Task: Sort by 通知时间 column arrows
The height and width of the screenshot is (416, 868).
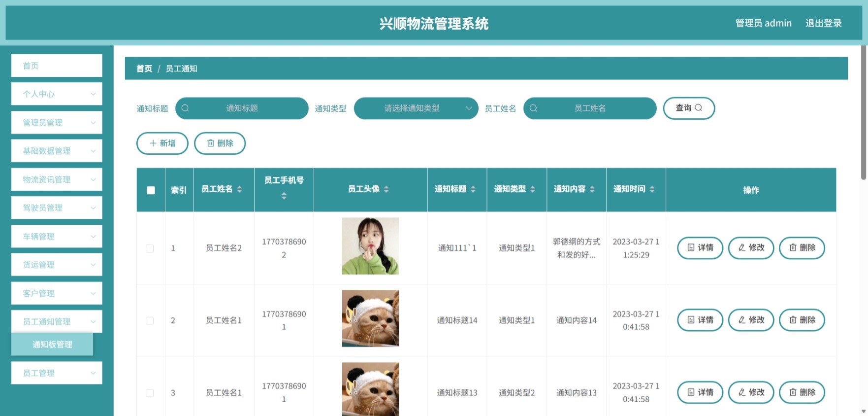Action: [x=652, y=189]
